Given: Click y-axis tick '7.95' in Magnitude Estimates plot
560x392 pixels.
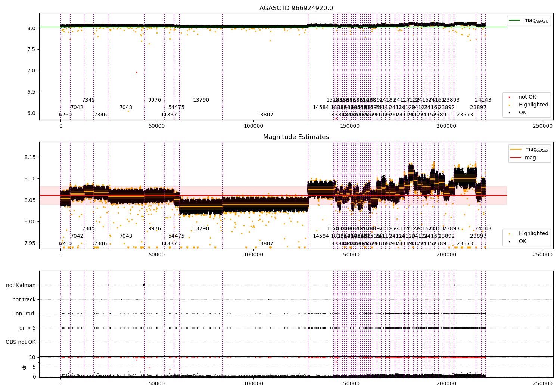Looking at the screenshot, I should click(29, 243).
